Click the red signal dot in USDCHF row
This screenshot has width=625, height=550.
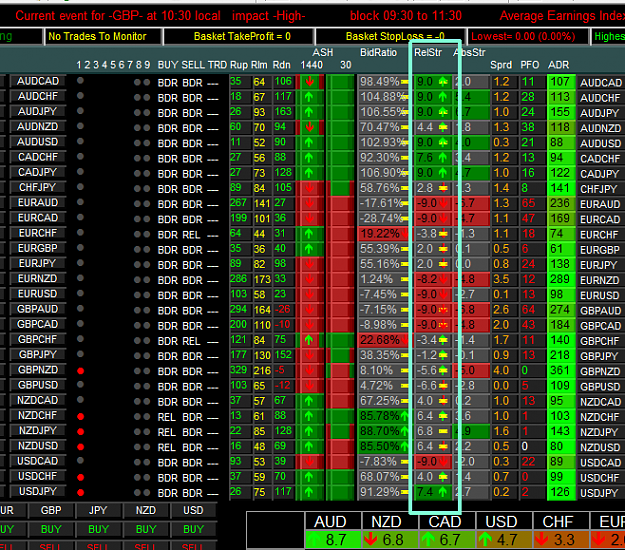point(81,477)
